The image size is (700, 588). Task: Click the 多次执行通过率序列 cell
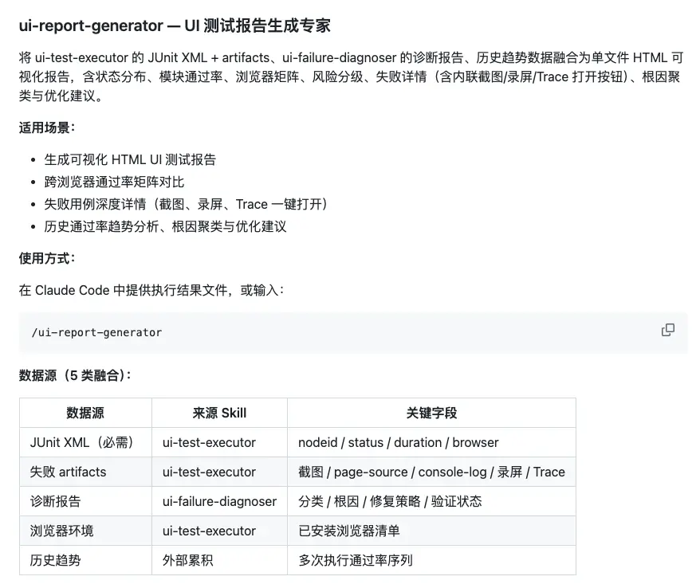(x=431, y=560)
